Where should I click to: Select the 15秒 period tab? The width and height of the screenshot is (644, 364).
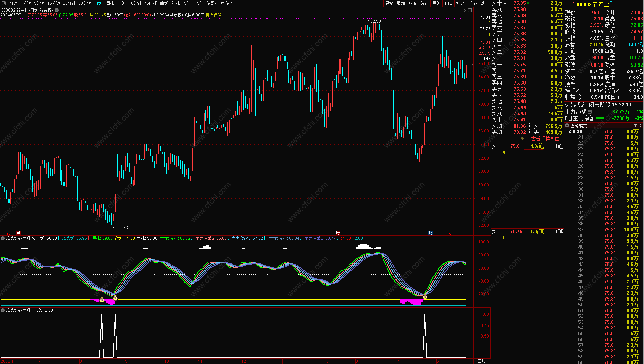(199, 3)
